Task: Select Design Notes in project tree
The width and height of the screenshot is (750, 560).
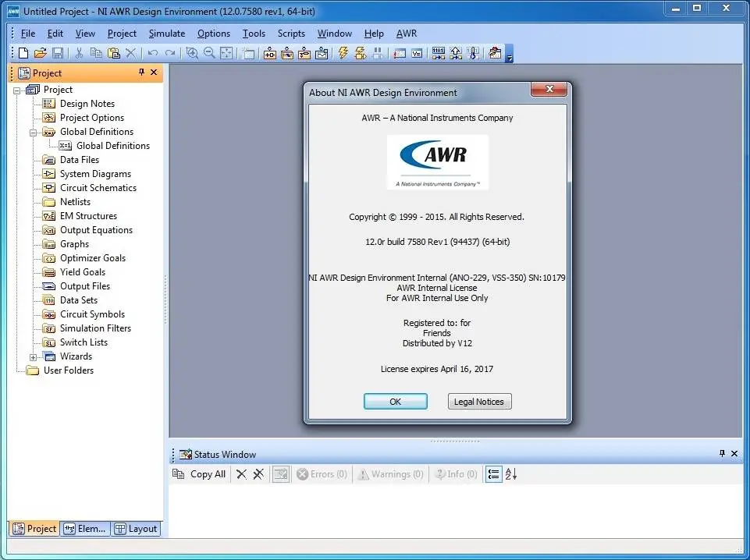Action: click(87, 104)
